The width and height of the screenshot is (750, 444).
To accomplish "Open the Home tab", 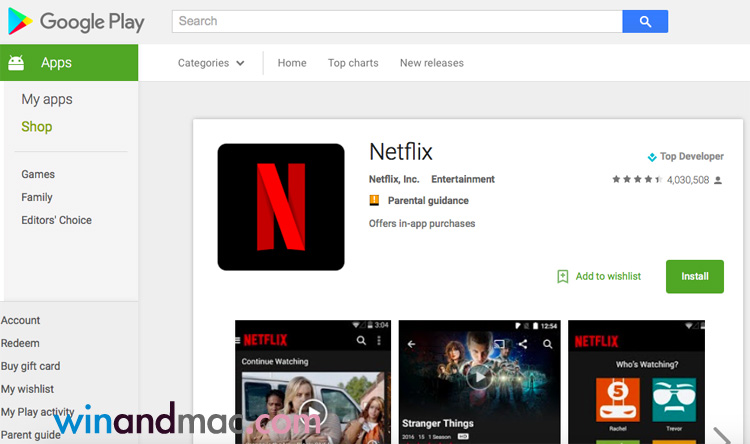I will pos(292,63).
